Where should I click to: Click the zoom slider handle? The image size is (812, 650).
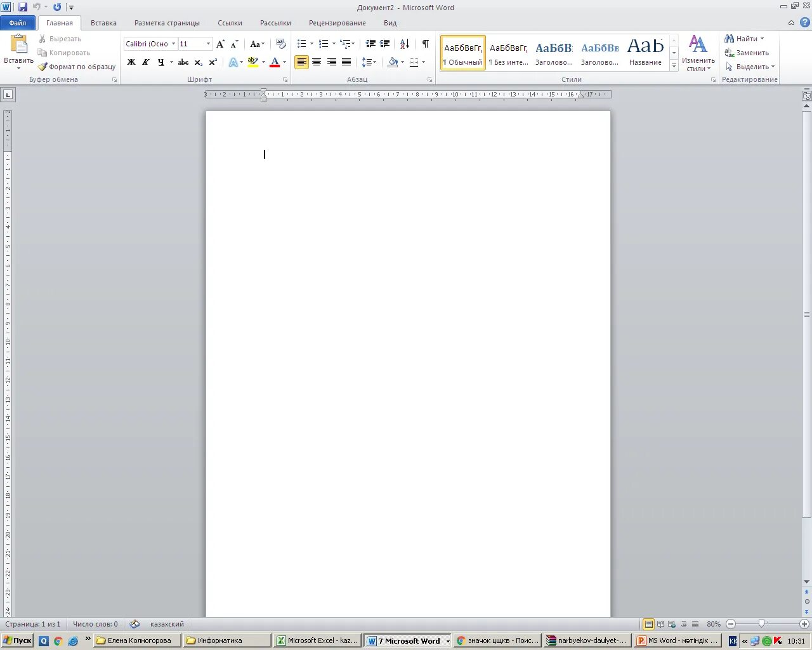point(762,624)
